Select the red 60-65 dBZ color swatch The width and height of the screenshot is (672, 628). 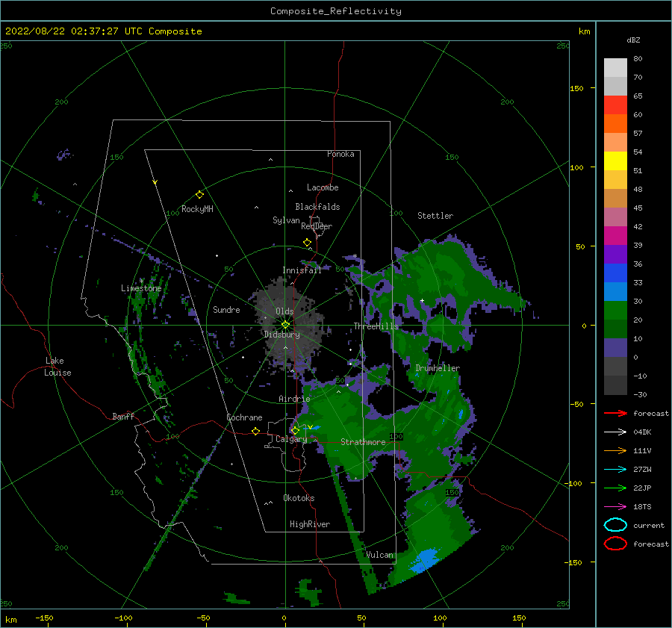pos(615,105)
